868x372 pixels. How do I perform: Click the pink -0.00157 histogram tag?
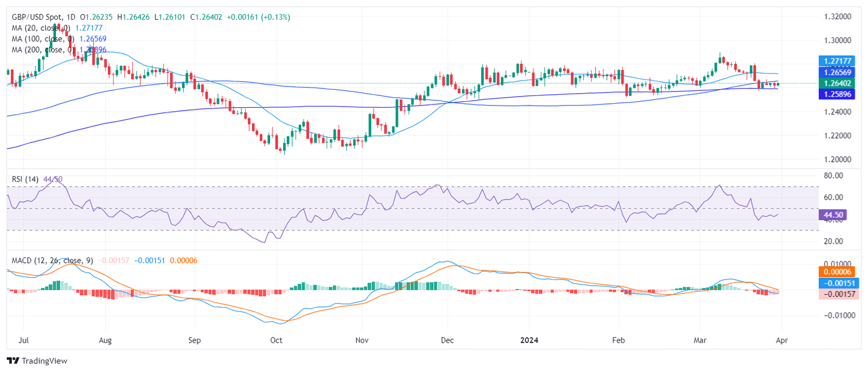pyautogui.click(x=839, y=294)
